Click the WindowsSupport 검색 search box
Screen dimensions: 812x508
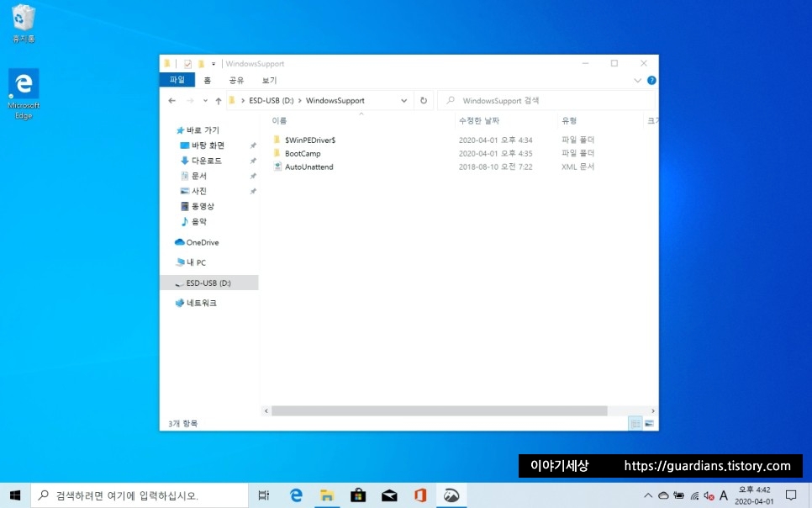pos(546,101)
